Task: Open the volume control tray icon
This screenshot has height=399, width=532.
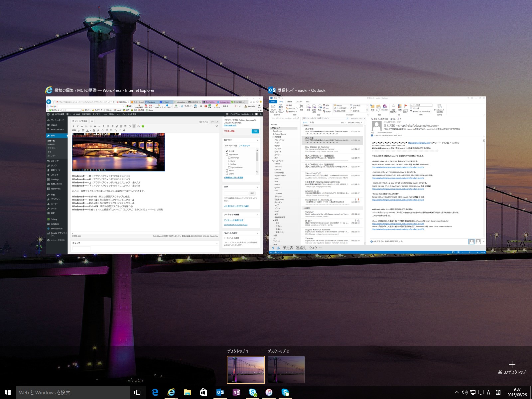Action: [465, 392]
